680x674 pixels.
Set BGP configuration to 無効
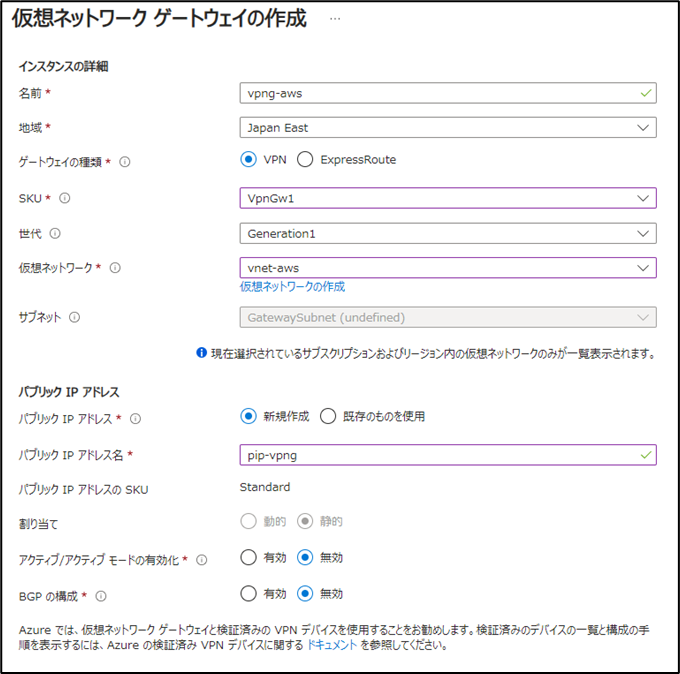click(x=305, y=593)
